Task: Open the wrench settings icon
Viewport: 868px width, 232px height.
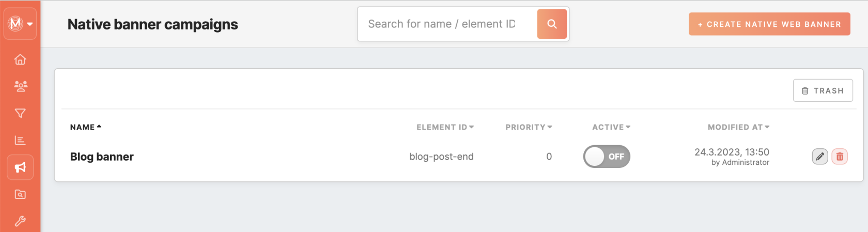Action: point(20,221)
